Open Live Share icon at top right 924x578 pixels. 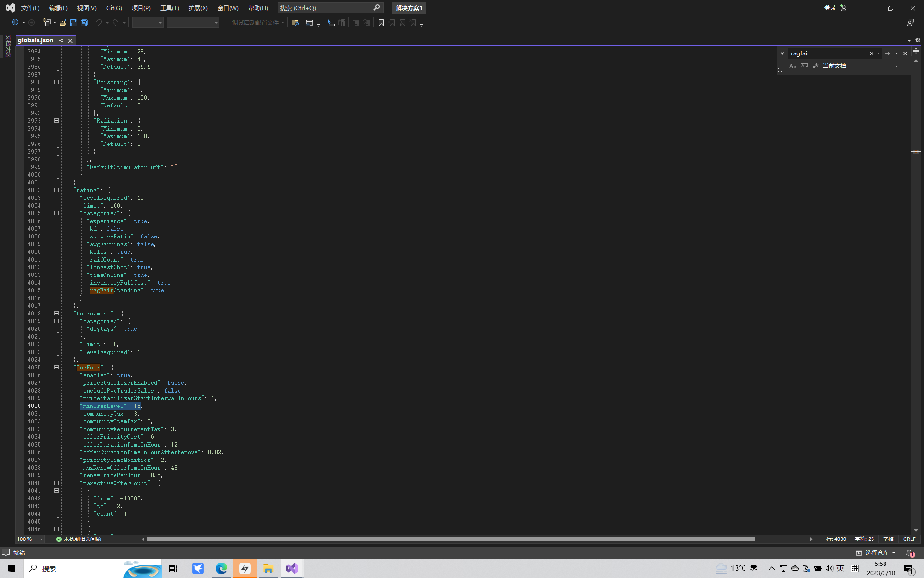[x=911, y=23]
